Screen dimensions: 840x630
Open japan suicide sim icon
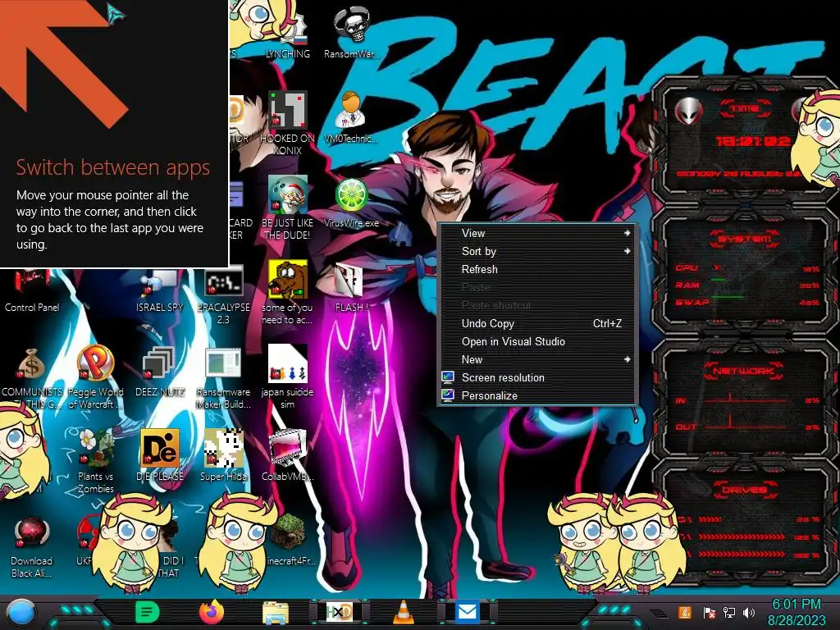coord(288,377)
